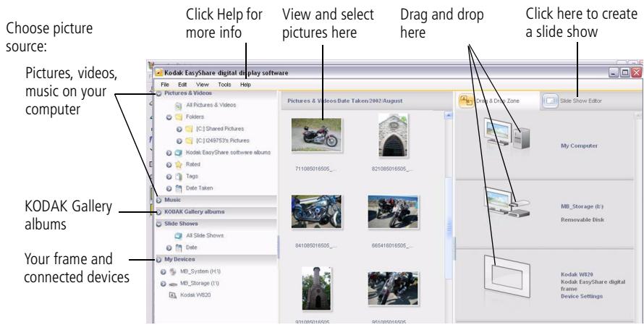Select the [C:] Shared Pictures folder

(x=220, y=129)
